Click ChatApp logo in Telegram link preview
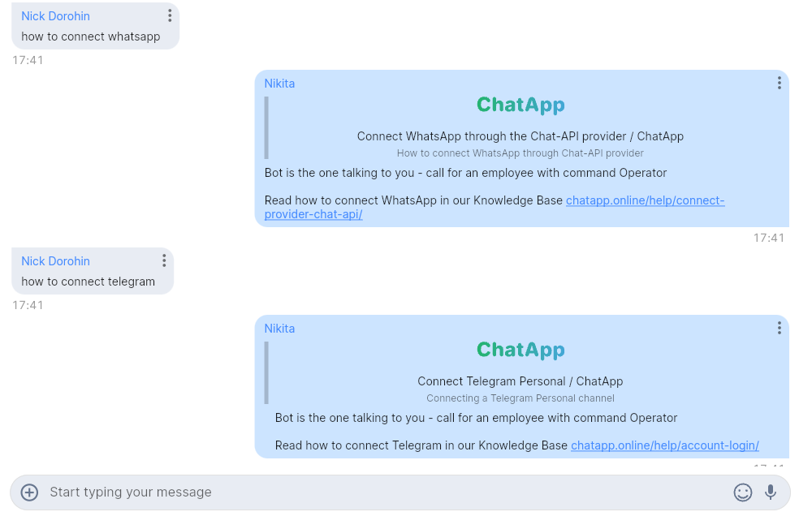This screenshot has width=812, height=529. 520,351
